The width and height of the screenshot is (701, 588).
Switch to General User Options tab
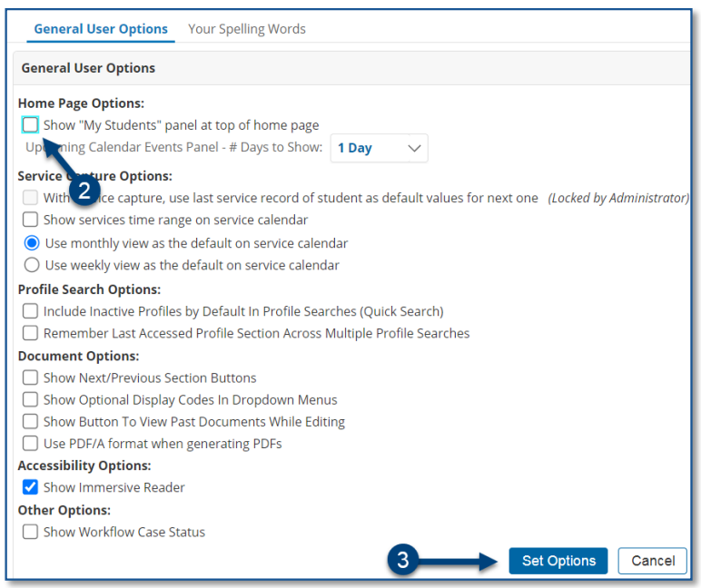(101, 29)
